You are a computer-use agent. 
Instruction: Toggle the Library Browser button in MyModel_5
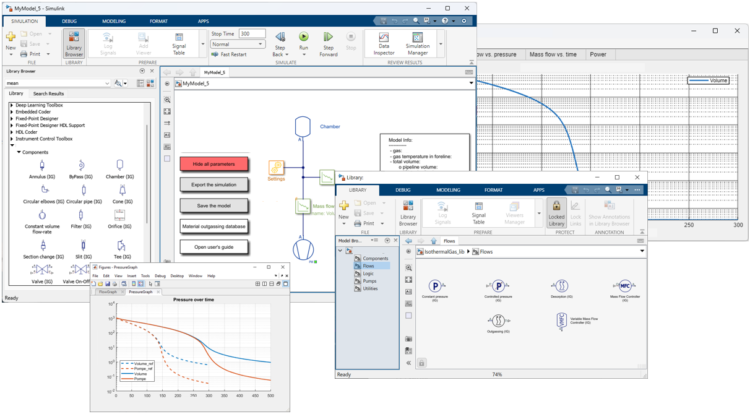(x=73, y=39)
